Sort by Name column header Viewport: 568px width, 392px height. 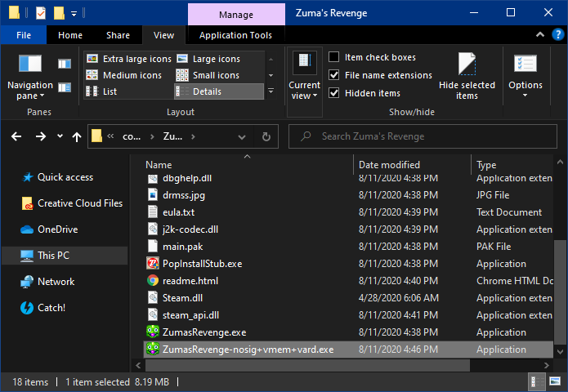tap(248, 165)
